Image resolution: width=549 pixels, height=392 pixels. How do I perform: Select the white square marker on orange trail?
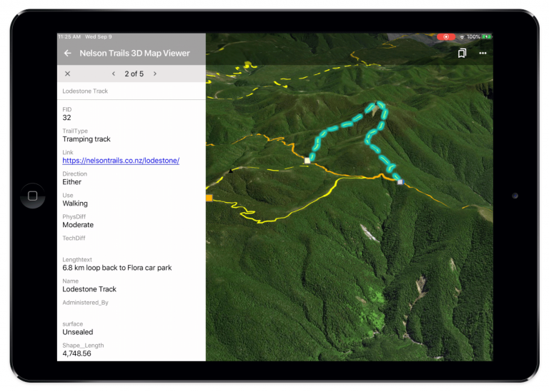307,161
